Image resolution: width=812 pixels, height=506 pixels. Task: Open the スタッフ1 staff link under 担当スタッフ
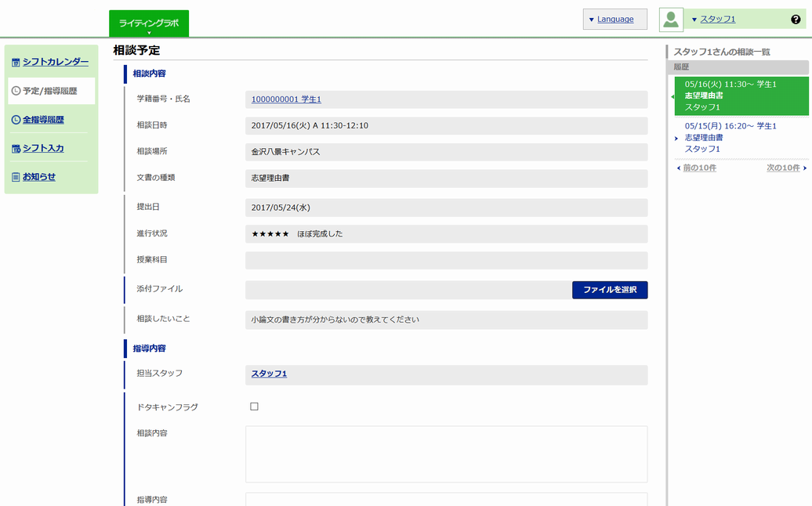(x=269, y=374)
